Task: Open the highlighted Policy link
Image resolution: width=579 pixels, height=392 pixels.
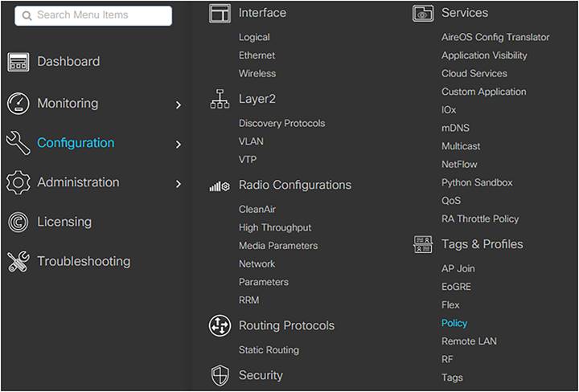Action: (454, 323)
